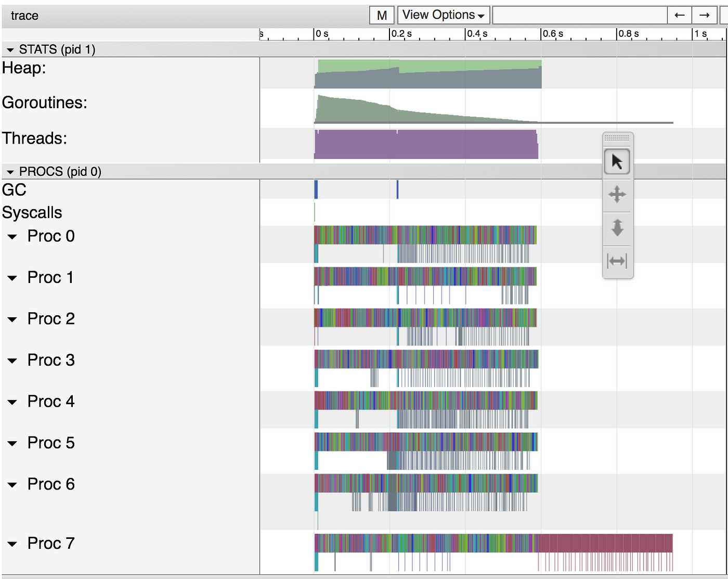Collapse the Proc 2 row

[12, 319]
